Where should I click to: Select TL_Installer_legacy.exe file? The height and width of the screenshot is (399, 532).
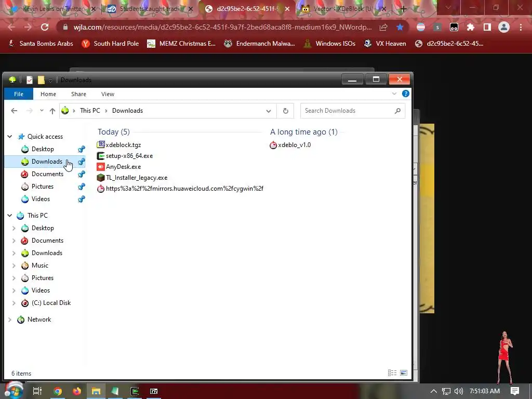[132, 178]
